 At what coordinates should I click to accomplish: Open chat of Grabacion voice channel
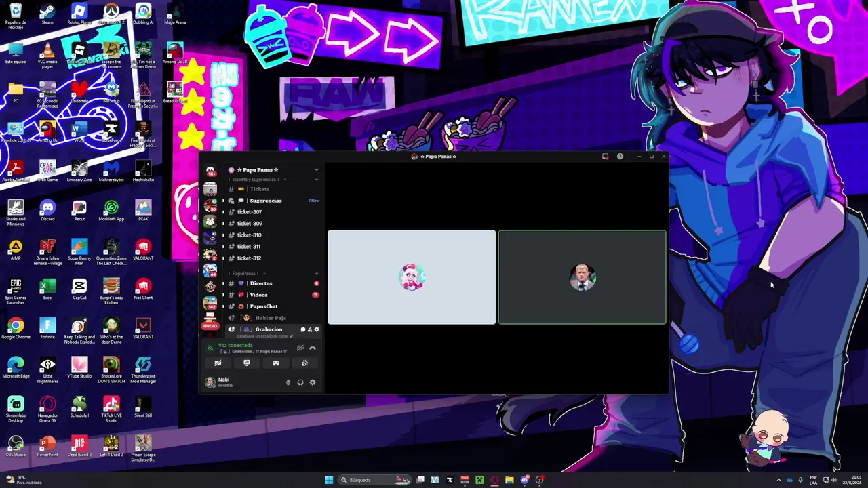pyautogui.click(x=303, y=329)
